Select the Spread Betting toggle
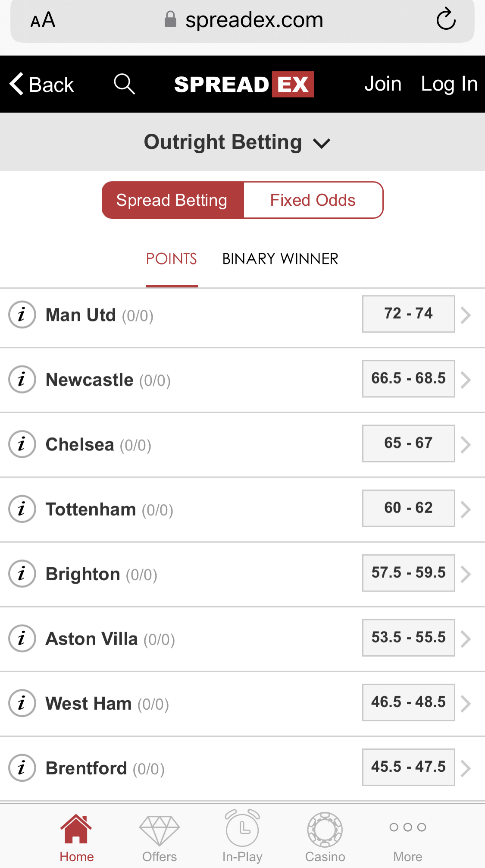 click(x=172, y=200)
